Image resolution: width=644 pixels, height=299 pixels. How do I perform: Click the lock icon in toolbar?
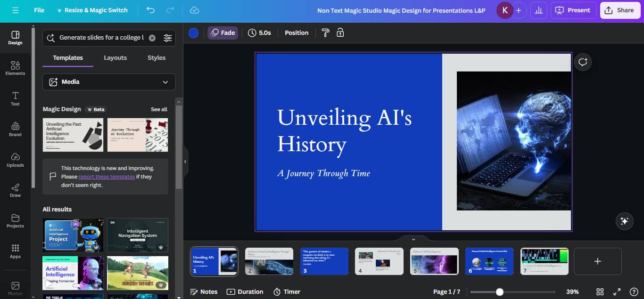[340, 32]
